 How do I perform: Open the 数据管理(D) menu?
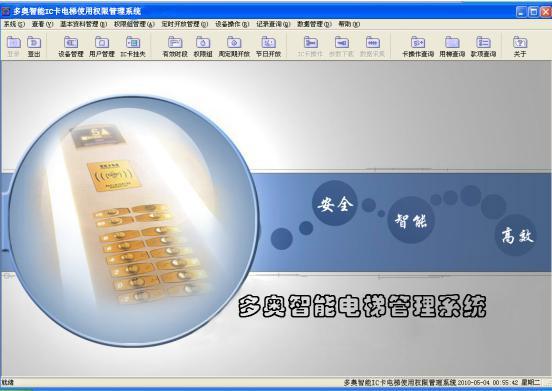coord(314,24)
